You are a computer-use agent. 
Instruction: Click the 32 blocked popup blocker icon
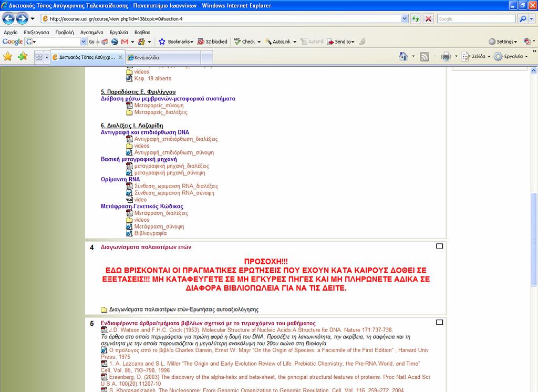click(201, 42)
